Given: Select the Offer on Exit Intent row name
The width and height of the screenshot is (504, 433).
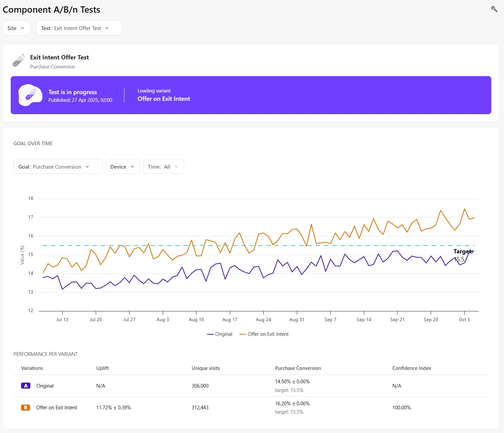Looking at the screenshot, I should (x=56, y=407).
